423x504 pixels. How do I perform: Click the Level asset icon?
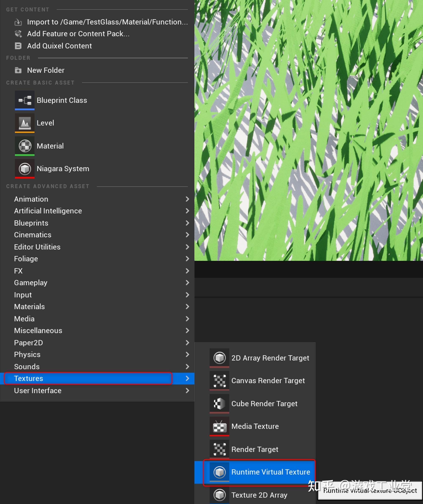coord(24,123)
